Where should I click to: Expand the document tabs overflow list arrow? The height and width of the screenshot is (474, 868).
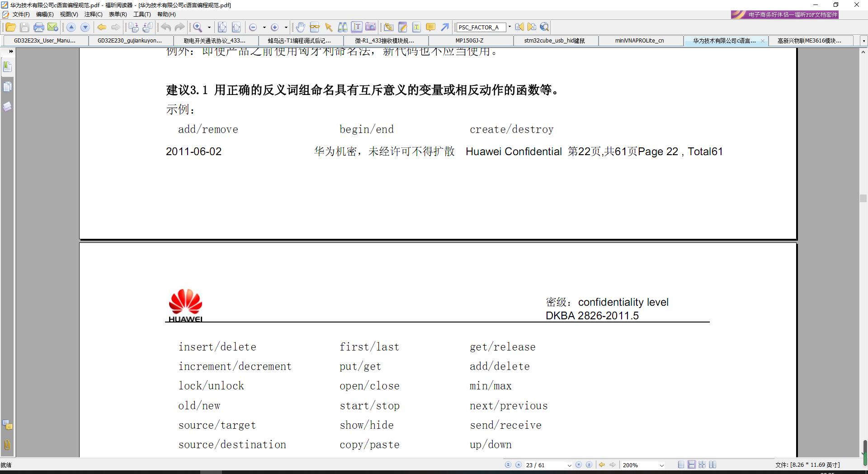[x=863, y=41]
